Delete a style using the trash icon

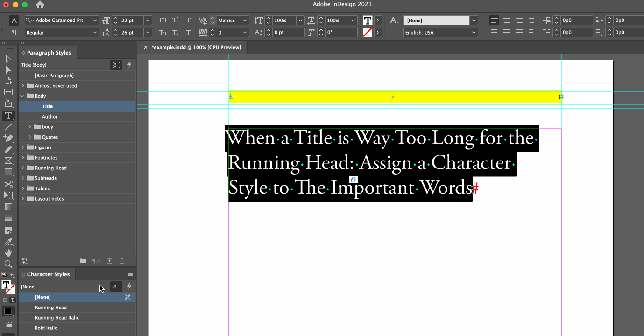point(122,260)
